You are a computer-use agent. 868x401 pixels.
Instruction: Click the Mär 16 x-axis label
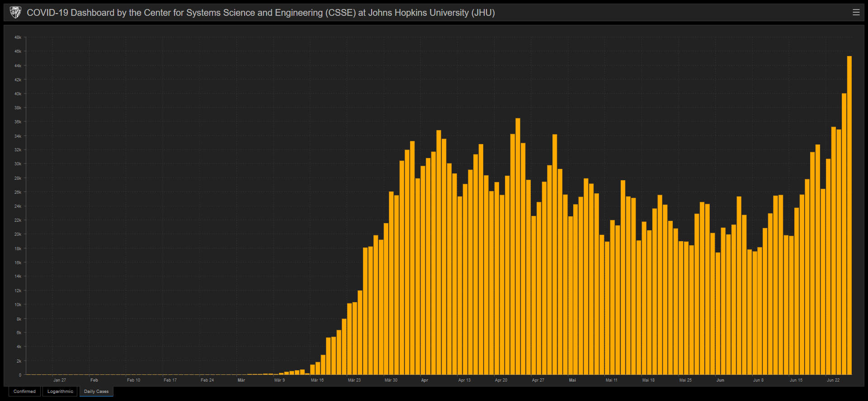click(x=317, y=380)
